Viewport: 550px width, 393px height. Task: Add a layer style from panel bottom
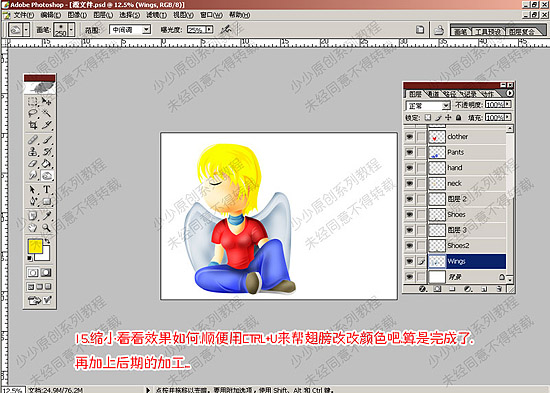click(423, 289)
